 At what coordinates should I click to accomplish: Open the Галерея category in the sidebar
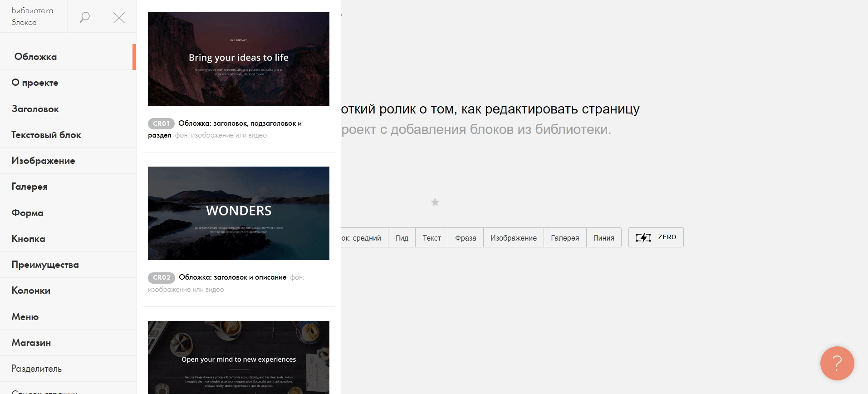tap(68, 187)
